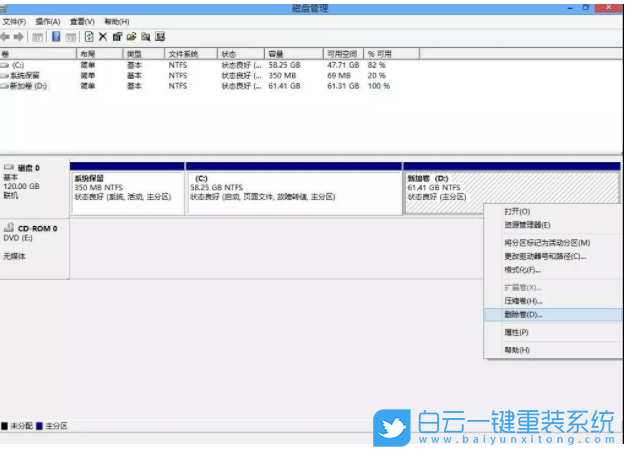Screen dimensions: 626x452
Task: Choose 格式化(F) in the context menu
Action: coord(522,270)
